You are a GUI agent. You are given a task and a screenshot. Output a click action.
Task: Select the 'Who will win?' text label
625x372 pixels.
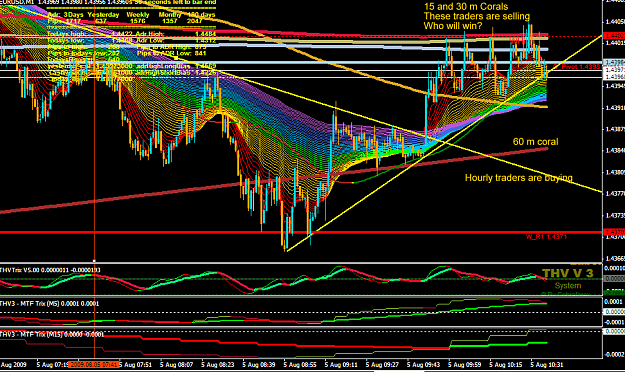pos(453,26)
